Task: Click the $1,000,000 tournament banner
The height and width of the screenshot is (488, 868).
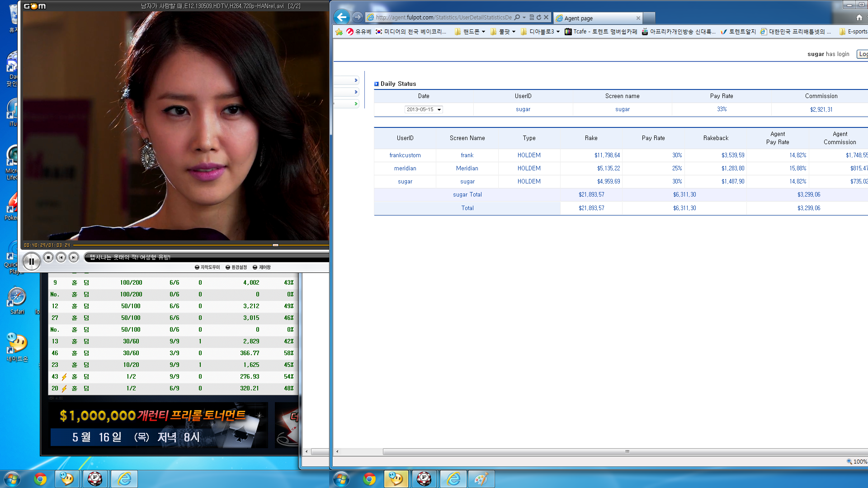Action: click(x=159, y=425)
